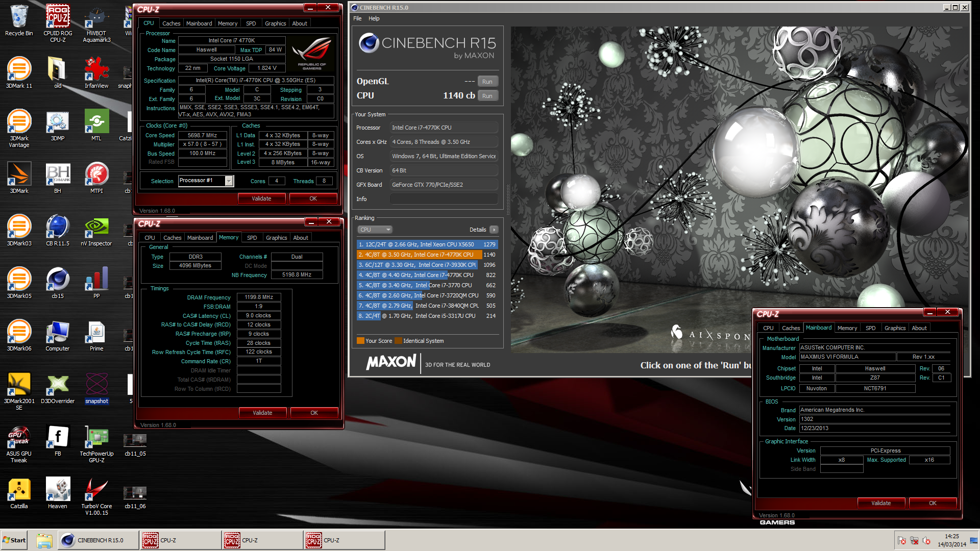The height and width of the screenshot is (551, 980).
Task: Open Computer desktop icon
Action: [x=58, y=336]
